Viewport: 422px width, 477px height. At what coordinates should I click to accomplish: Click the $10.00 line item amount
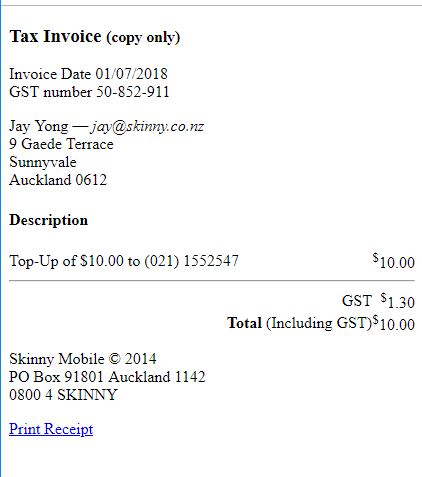click(394, 261)
